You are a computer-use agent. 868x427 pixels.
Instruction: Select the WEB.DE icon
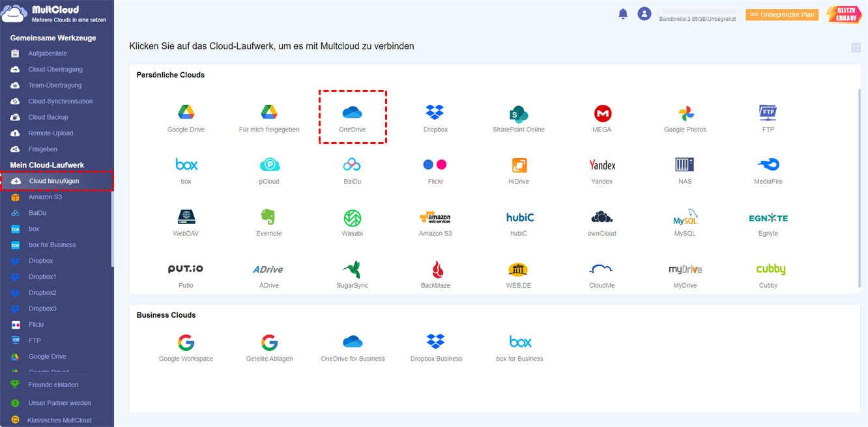[518, 269]
